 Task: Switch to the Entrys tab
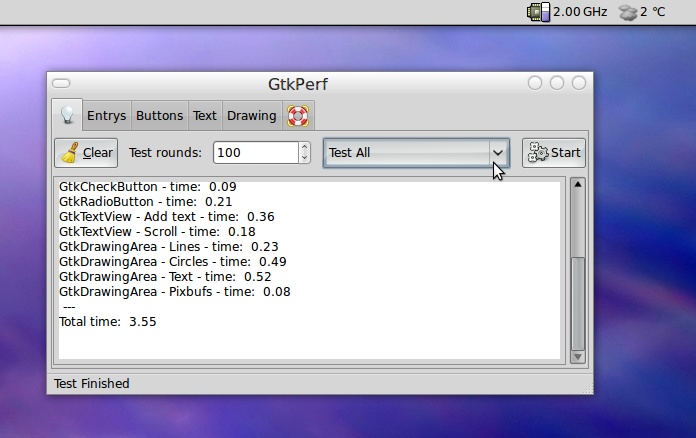[x=107, y=116]
